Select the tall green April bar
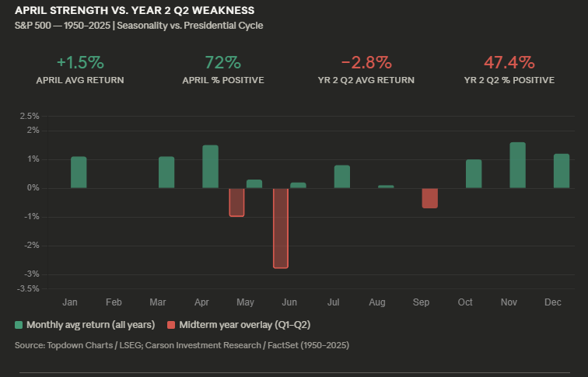The image size is (588, 377). pos(210,166)
